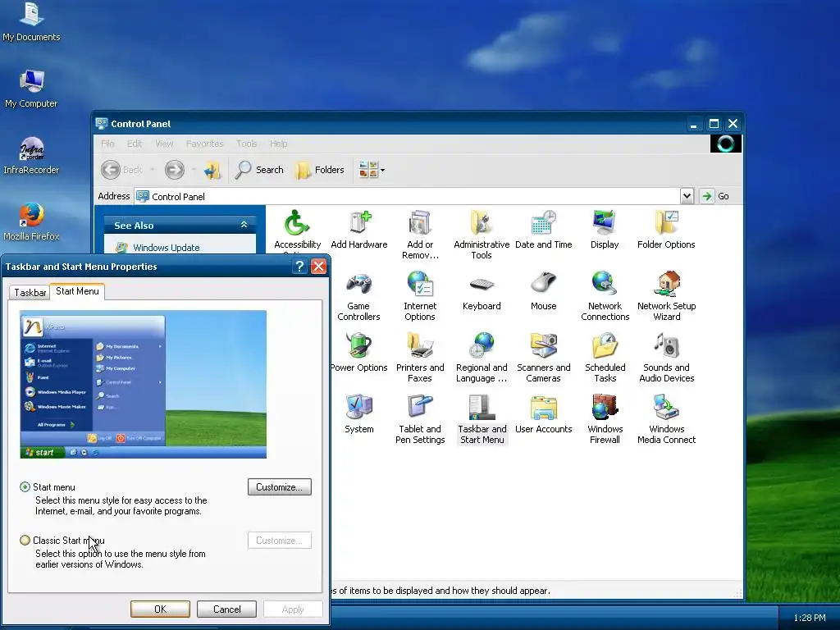Select My Documents desktop icon
Screen dimensions: 840x630
click(x=31, y=22)
